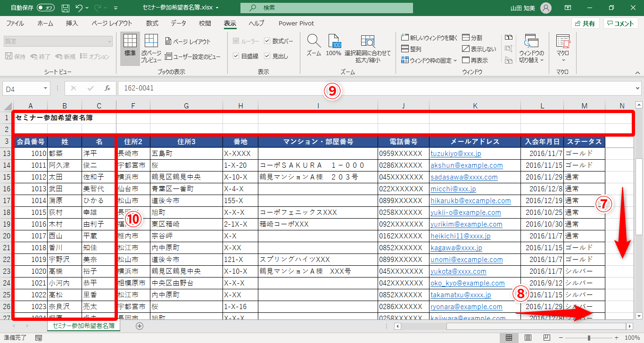Open ribbon display options in title bar
Screen dimensions: 644x343
pos(568,8)
